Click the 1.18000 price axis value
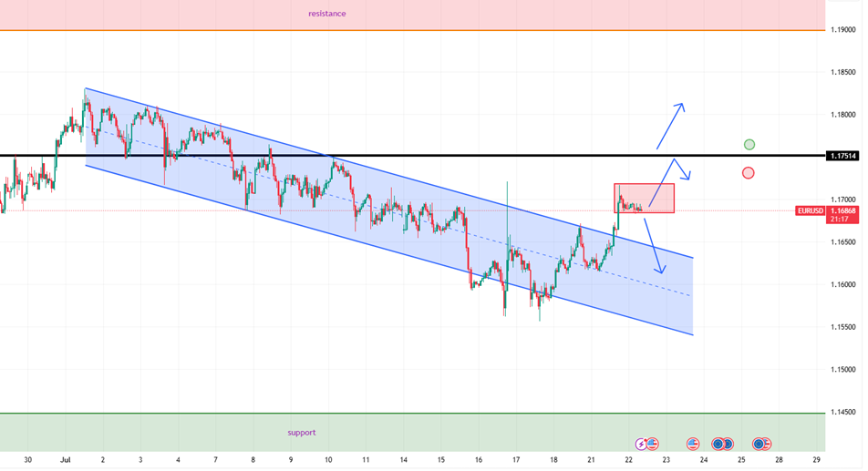This screenshot has width=868, height=471. 843,115
